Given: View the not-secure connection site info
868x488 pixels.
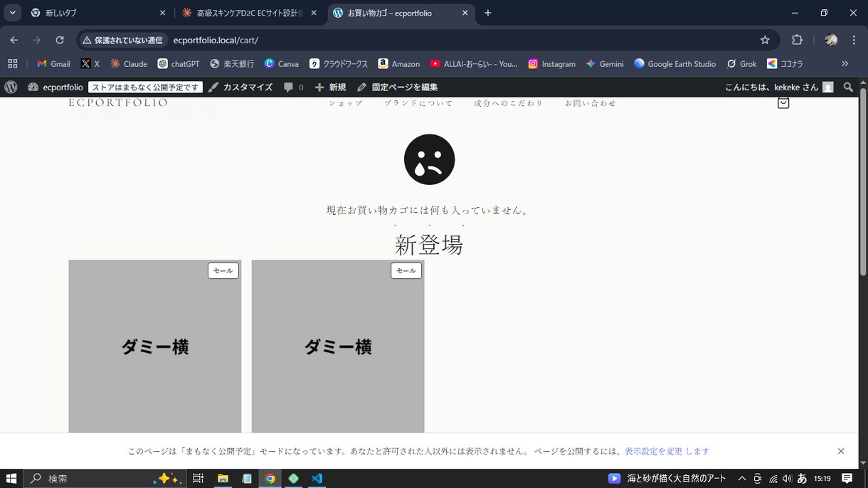Looking at the screenshot, I should pyautogui.click(x=123, y=40).
